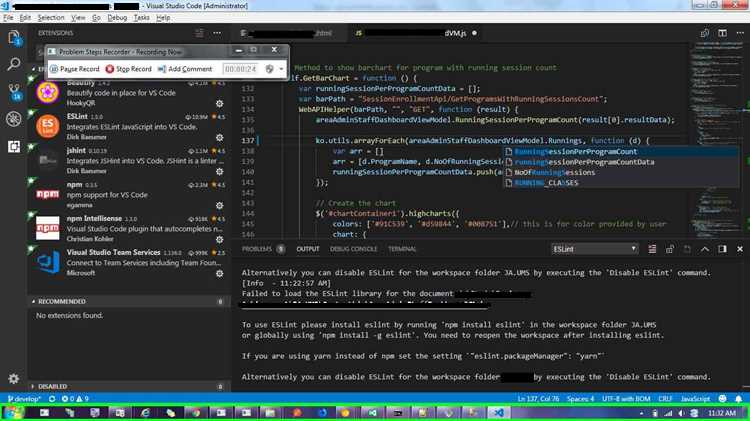The width and height of the screenshot is (750, 421).
Task: Open Problem Steps Recorder options dropdown arrow
Action: click(x=281, y=69)
